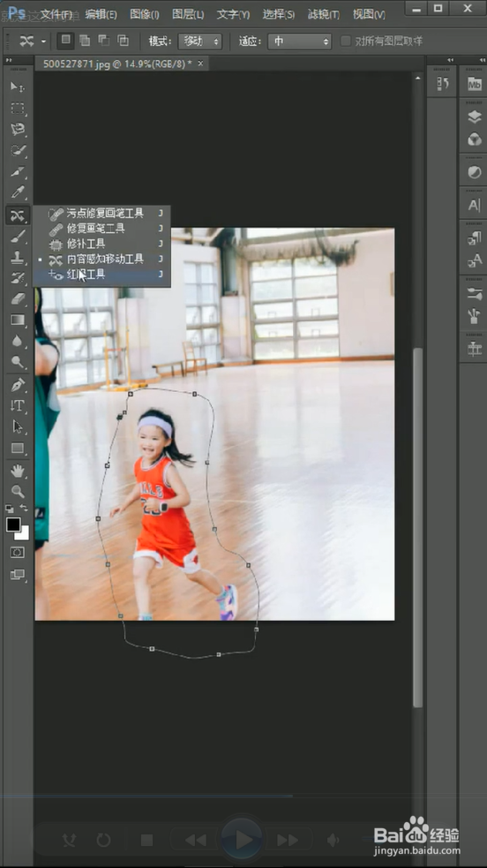The width and height of the screenshot is (487, 868).
Task: Choose New Selection mode button
Action: [66, 41]
